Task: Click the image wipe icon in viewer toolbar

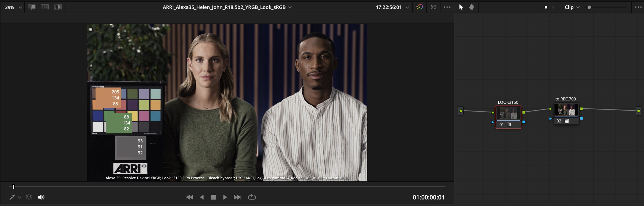Action: 31,7
